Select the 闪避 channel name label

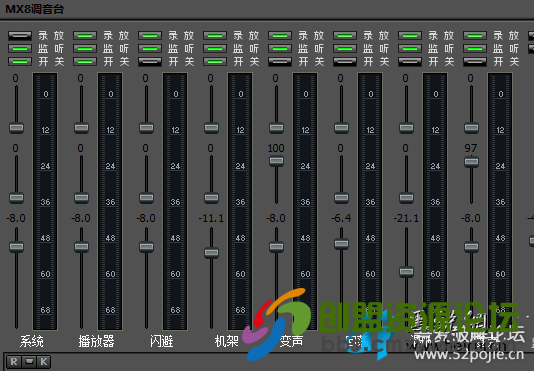point(162,341)
